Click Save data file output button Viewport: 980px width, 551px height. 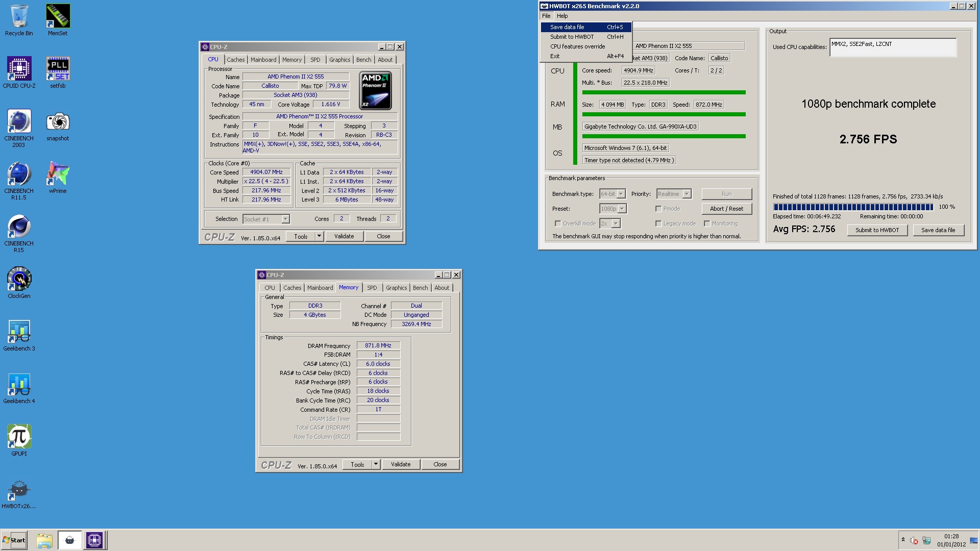point(938,230)
